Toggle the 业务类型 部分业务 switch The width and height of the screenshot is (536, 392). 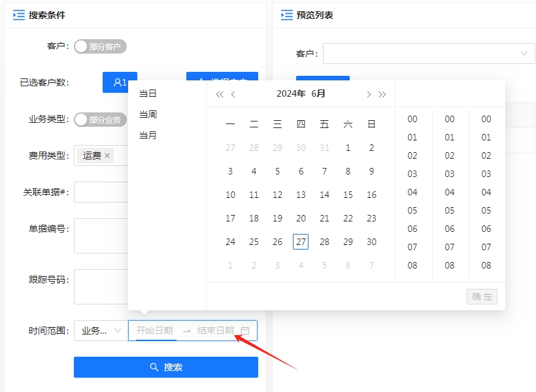point(100,120)
